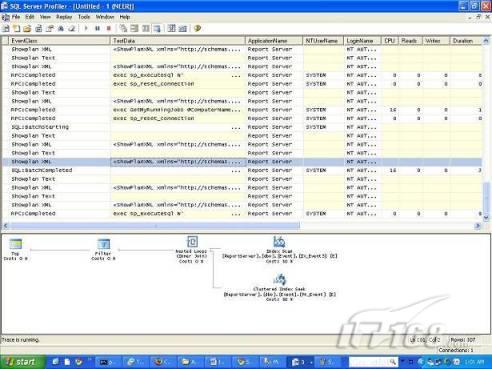The height and width of the screenshot is (369, 492).
Task: Click the ApplicationName column header
Action: (x=274, y=41)
